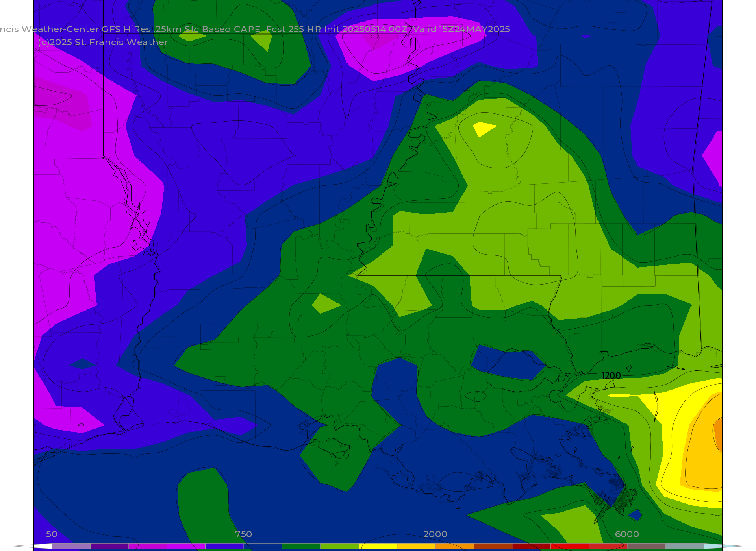
Task: Click the 2000 color bar label
Action: 435,534
